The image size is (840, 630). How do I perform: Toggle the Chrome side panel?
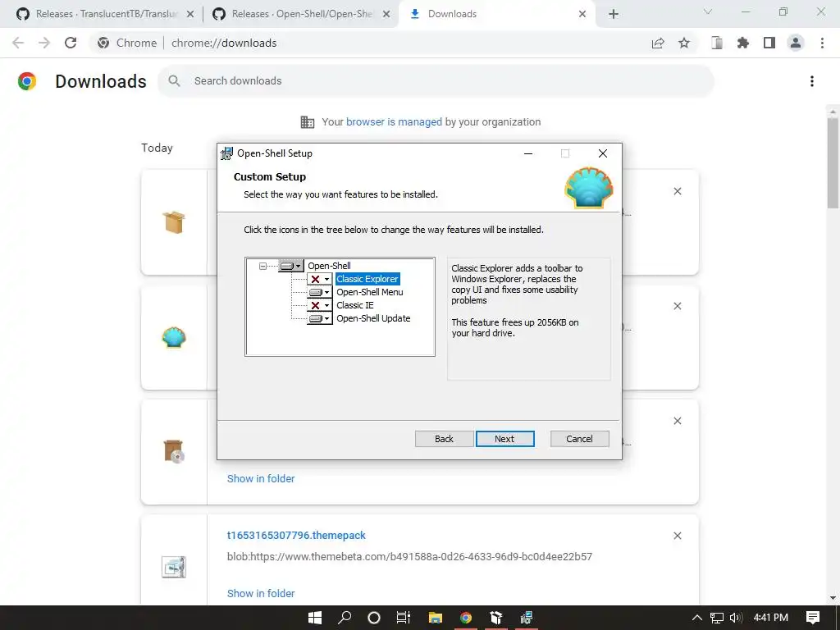point(769,43)
